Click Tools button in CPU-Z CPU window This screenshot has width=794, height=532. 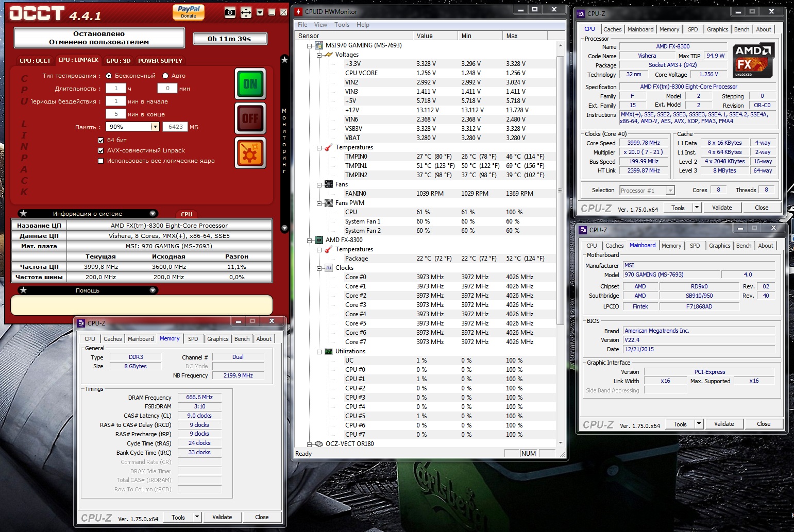tap(678, 208)
